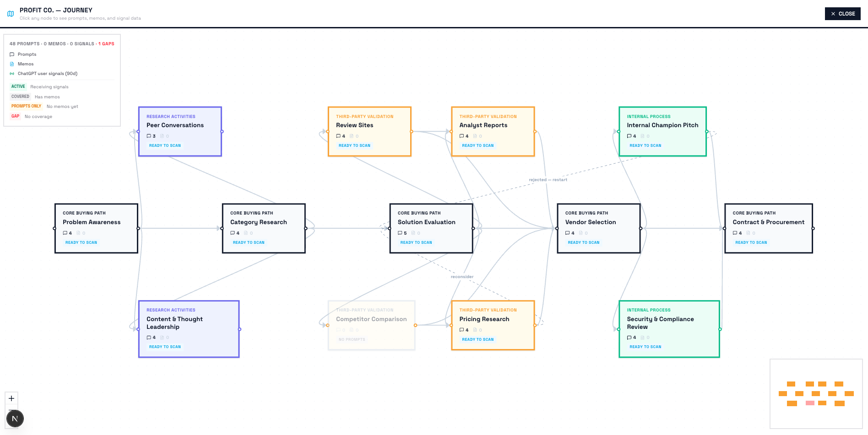Click the round N avatar icon
Viewport: 868px width, 435px height.
coord(15,419)
